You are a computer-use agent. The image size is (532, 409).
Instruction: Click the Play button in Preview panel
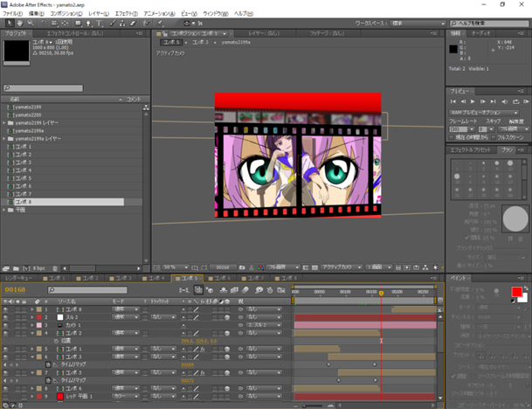coord(473,101)
